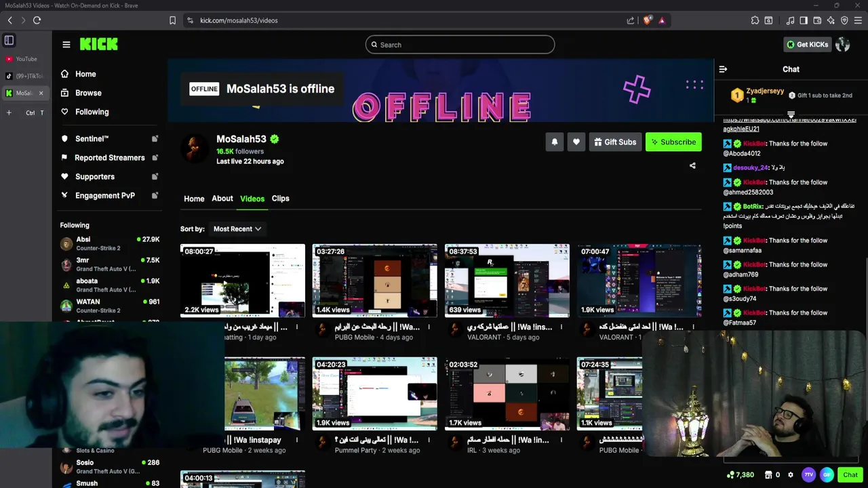Open the Sort by Most Recent dropdown

(x=237, y=229)
